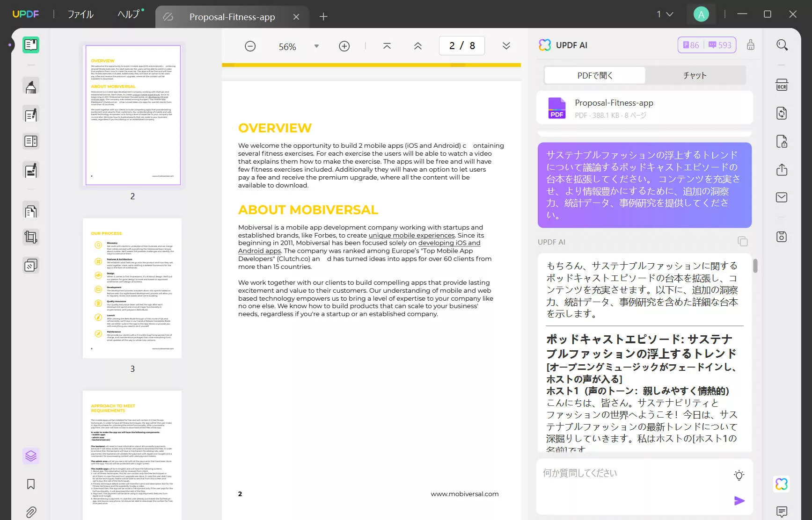Click the developing iOS and link text
Image resolution: width=812 pixels, height=520 pixels.
tap(449, 243)
